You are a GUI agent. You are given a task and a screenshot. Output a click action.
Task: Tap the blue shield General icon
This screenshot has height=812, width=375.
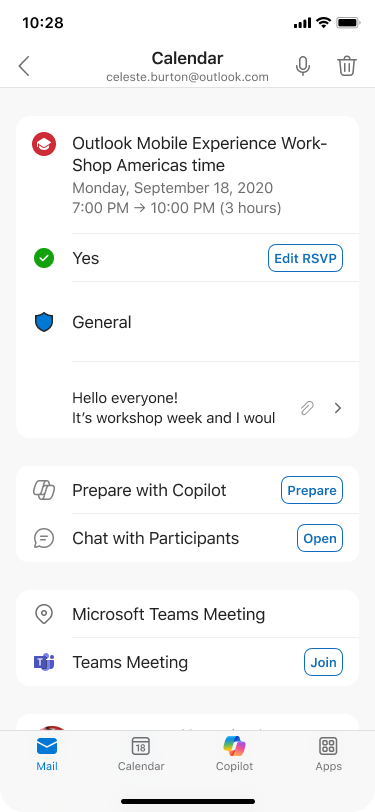44,323
